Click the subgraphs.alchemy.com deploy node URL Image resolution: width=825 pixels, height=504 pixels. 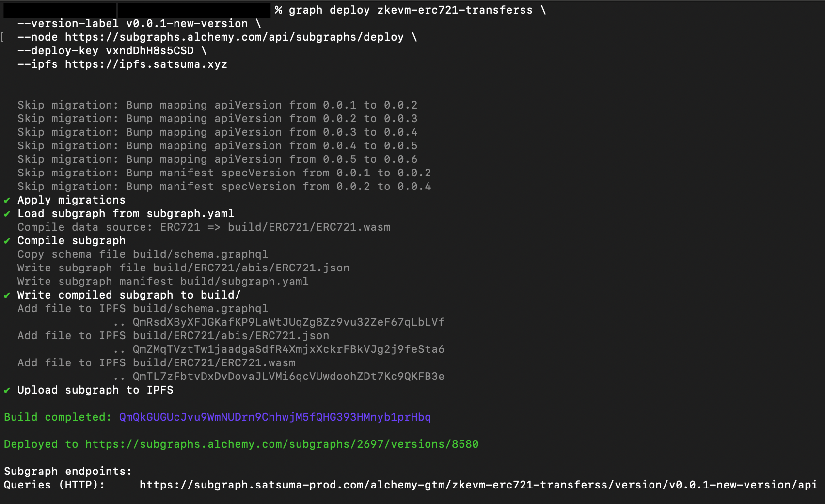pyautogui.click(x=234, y=37)
